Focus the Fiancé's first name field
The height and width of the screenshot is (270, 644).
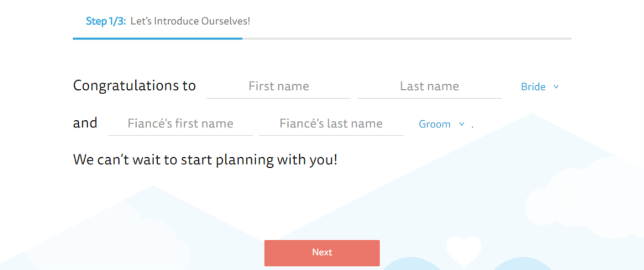pos(180,123)
